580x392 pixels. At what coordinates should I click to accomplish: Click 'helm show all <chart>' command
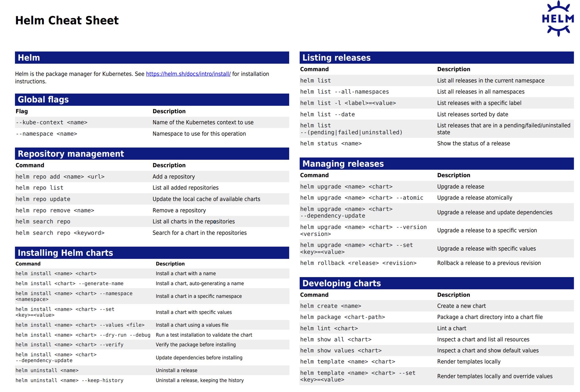pos(336,339)
